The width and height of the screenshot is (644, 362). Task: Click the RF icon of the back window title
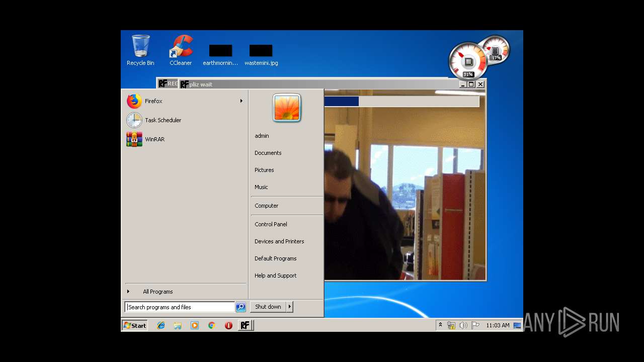(163, 83)
